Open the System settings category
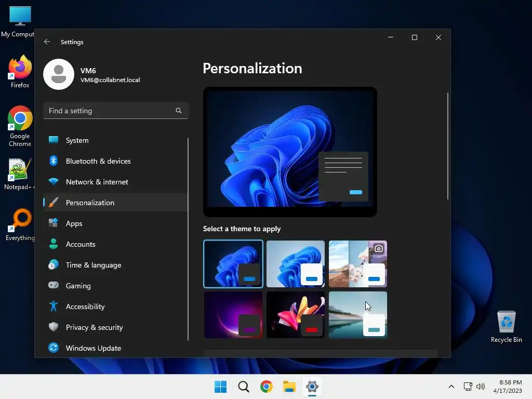This screenshot has height=399, width=532. tap(115, 140)
